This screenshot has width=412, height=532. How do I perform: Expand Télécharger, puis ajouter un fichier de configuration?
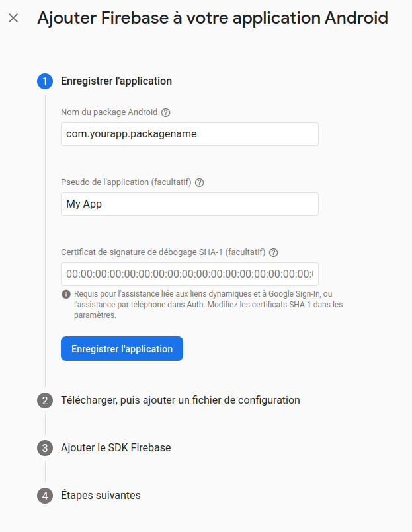click(x=180, y=400)
